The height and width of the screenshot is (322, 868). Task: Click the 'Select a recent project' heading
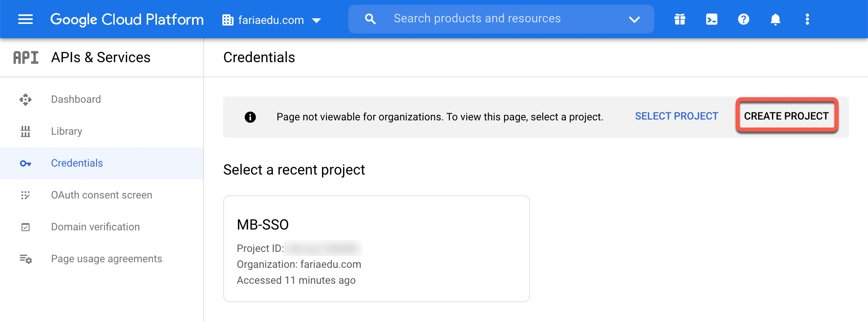(294, 170)
